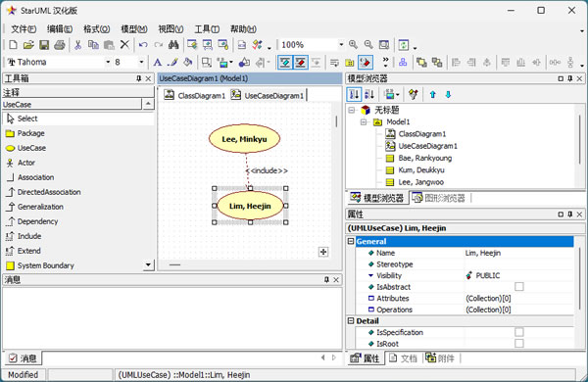Screen dimensions: 588x382
Task: Open the font name dropdown showing Tahoma
Action: (108, 63)
